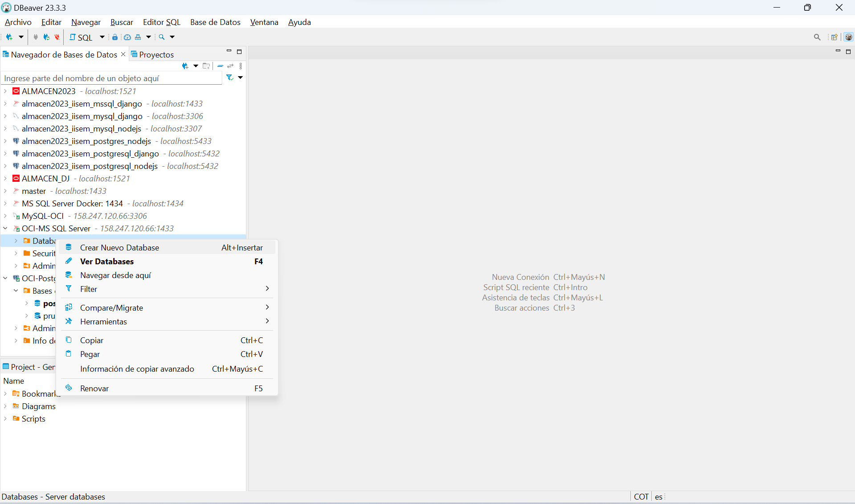Open the dashboard gauge icon in toolbar

(127, 37)
